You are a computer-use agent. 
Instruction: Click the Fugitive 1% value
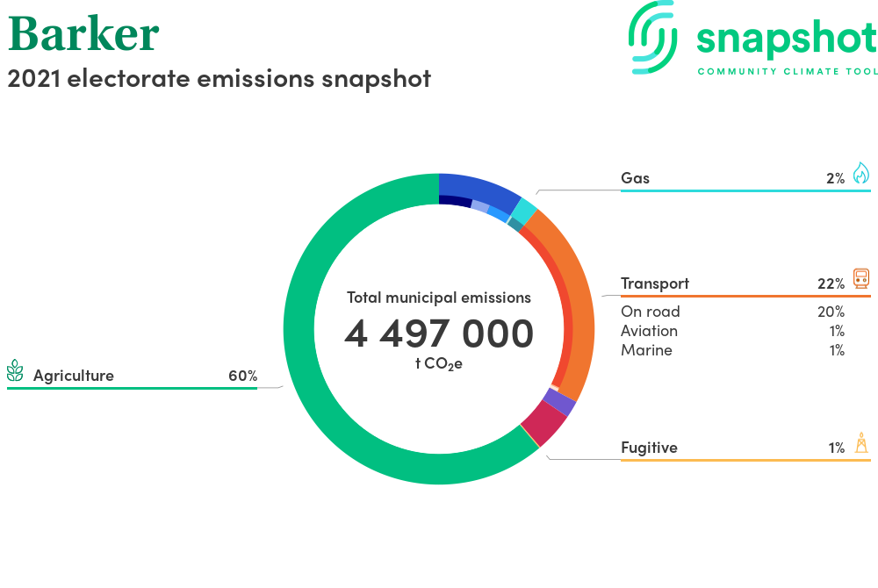(x=837, y=448)
